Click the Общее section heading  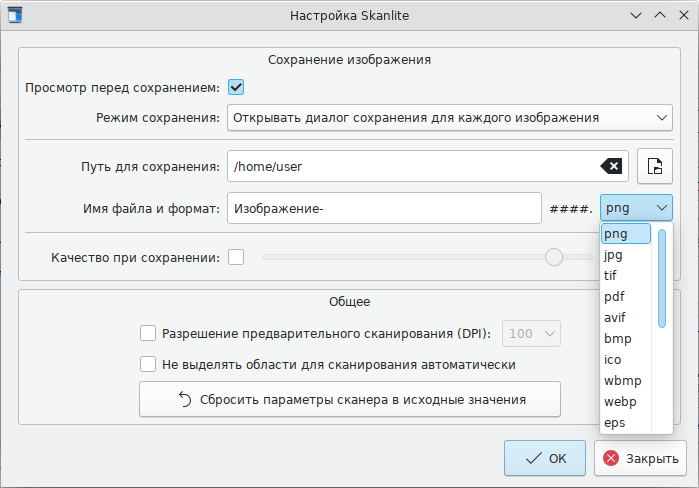[350, 302]
